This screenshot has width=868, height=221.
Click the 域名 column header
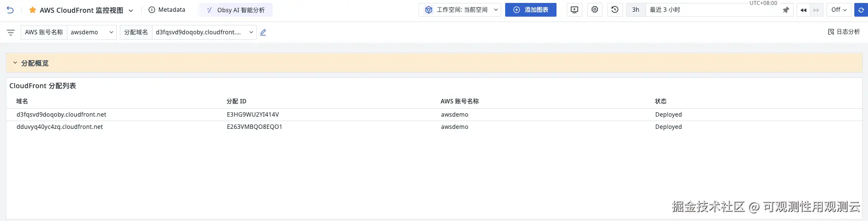coord(22,101)
